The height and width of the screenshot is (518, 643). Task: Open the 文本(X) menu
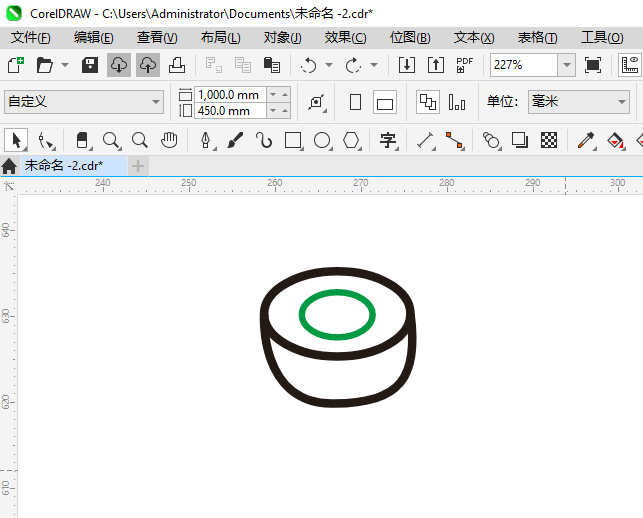[x=474, y=38]
